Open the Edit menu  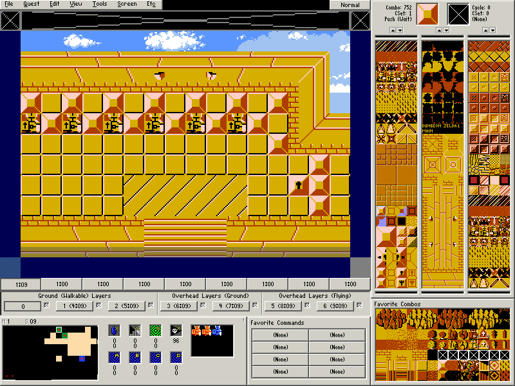[54, 4]
